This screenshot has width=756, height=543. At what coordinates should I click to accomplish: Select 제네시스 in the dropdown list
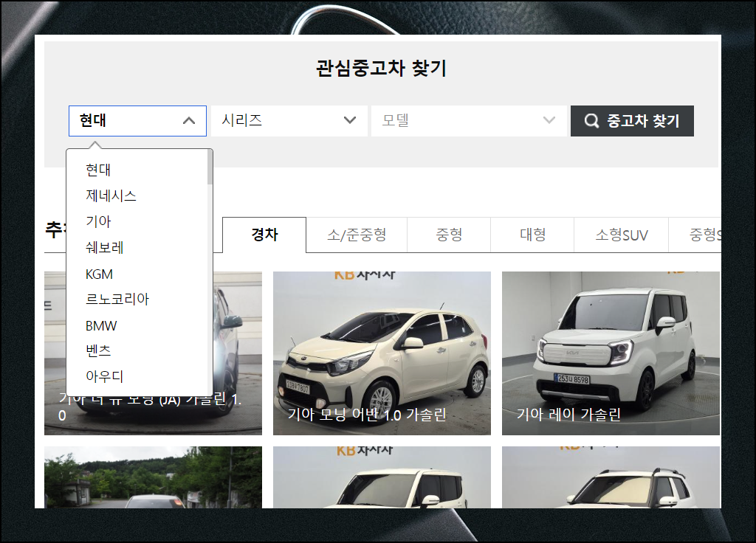[111, 196]
